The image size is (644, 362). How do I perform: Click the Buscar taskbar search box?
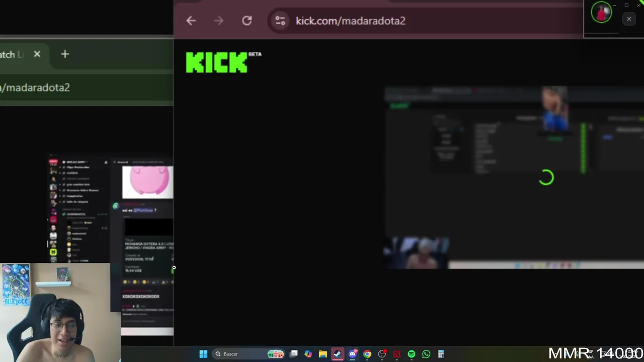[x=249, y=354]
